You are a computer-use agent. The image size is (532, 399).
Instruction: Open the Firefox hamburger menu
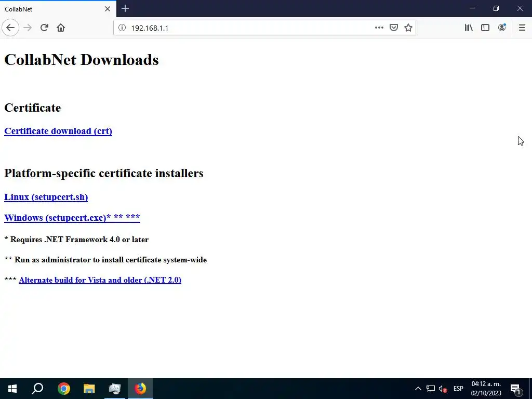pos(522,28)
